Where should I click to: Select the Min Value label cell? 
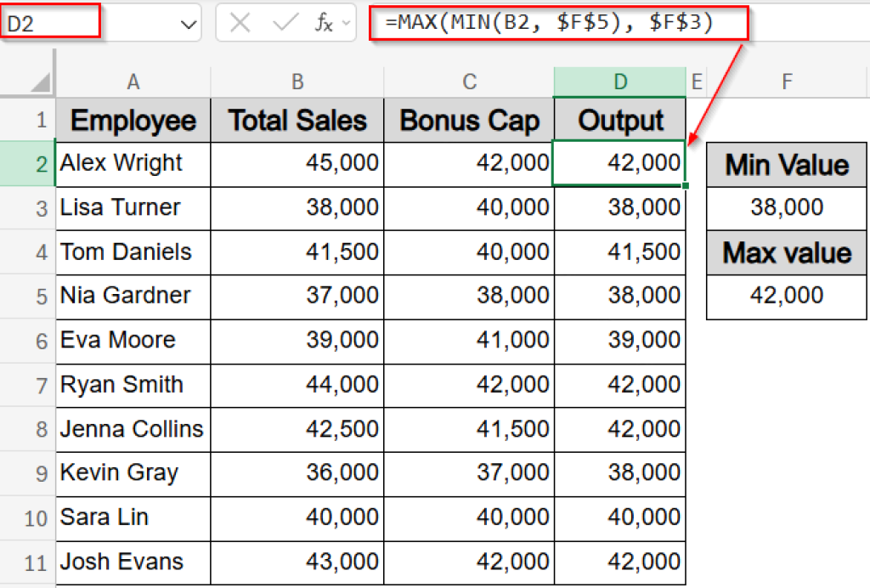(x=786, y=164)
